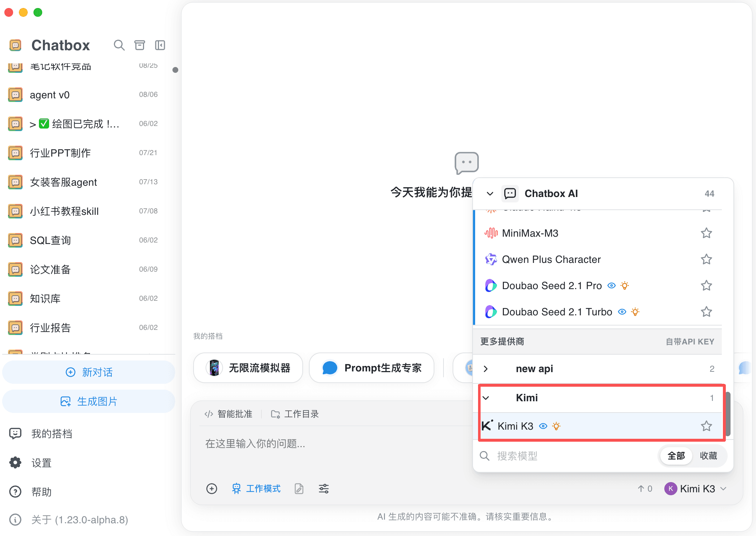Click the Qwen logo icon
This screenshot has height=536, width=756.
(491, 259)
